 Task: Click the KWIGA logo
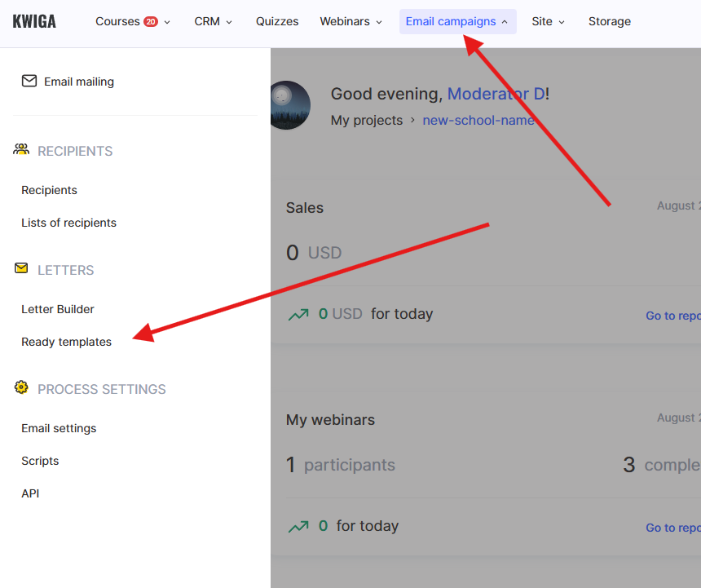coord(34,22)
